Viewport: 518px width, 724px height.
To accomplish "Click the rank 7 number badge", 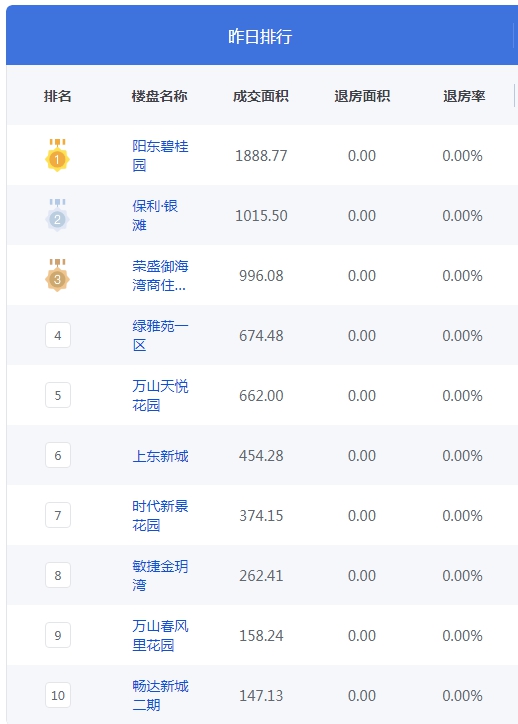I will [58, 515].
